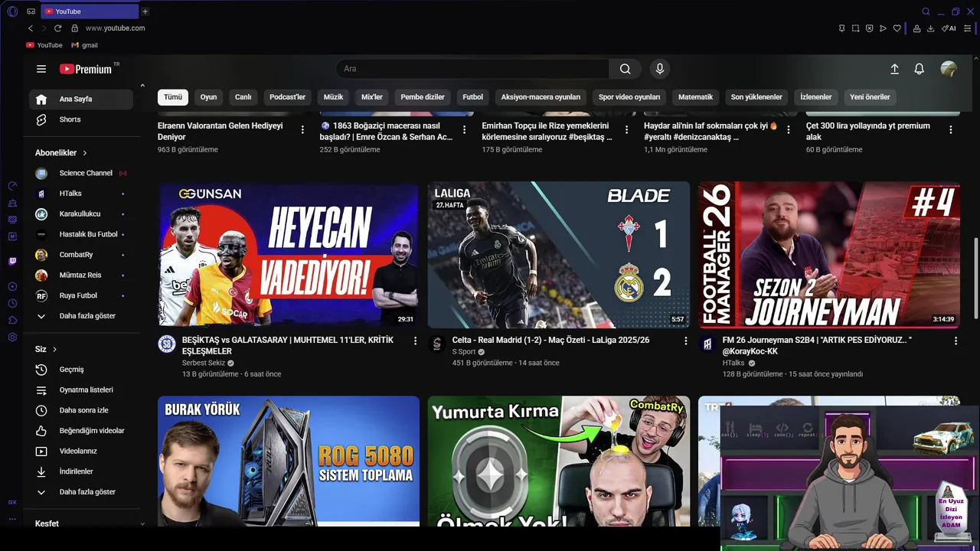Open the AI assistant button in toolbar
Image resolution: width=980 pixels, height=551 pixels.
click(x=949, y=28)
